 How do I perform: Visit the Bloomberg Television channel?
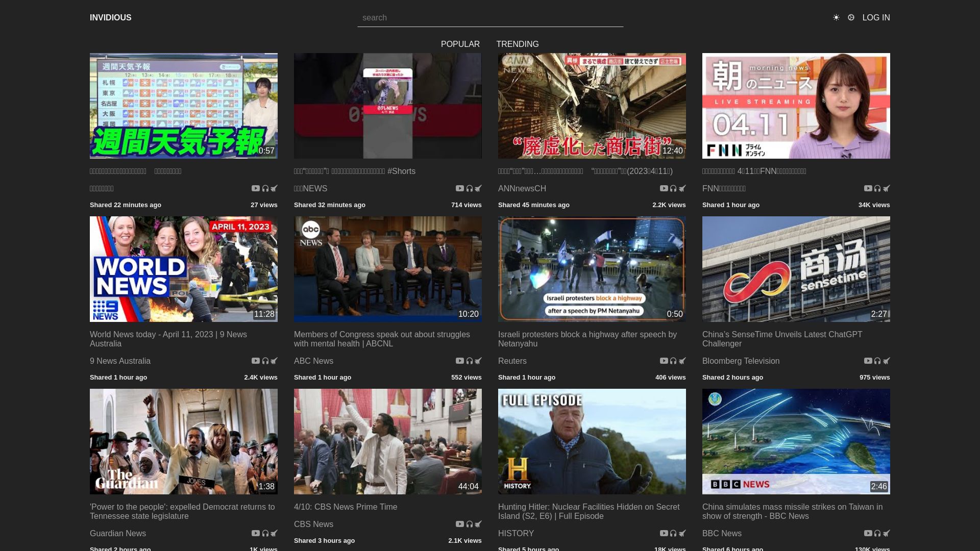tap(741, 361)
